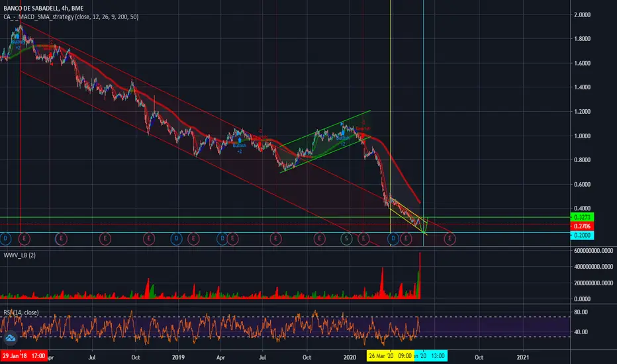Viewport: 617px width, 364px height.
Task: Click the D dividend marker above 2019 label
Action: point(176,238)
